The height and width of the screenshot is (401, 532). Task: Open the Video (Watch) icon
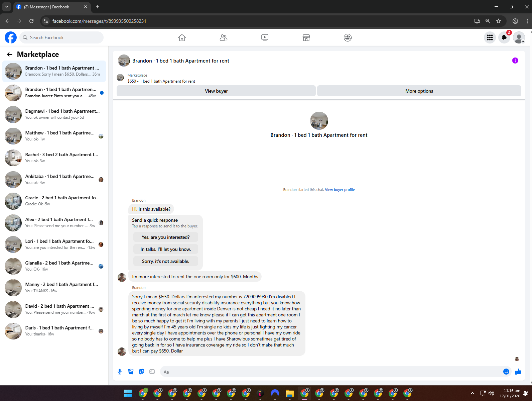point(265,37)
